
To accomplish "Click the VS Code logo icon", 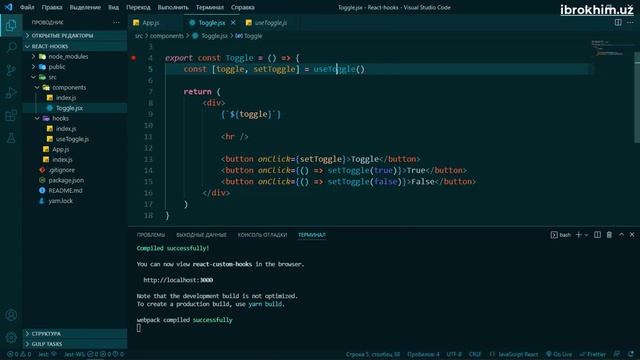I will click(8, 7).
